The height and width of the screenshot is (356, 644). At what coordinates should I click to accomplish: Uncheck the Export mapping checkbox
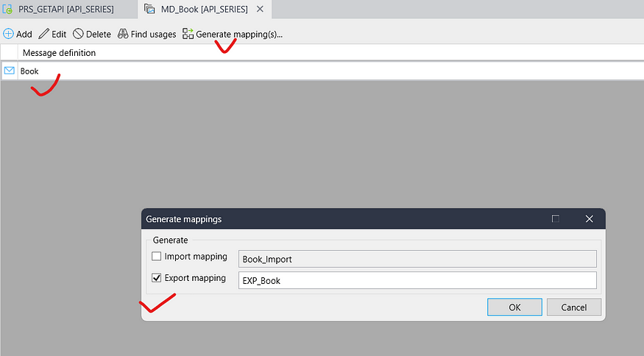[157, 278]
